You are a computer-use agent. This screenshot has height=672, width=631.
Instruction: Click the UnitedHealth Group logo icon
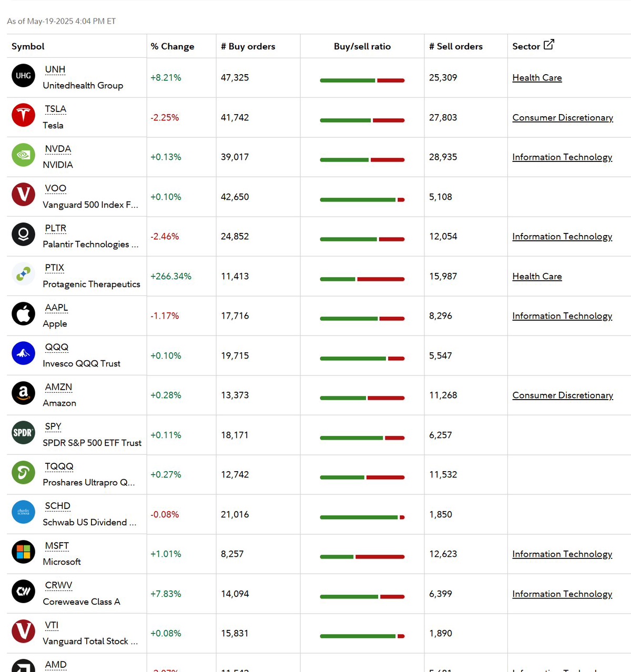click(23, 75)
